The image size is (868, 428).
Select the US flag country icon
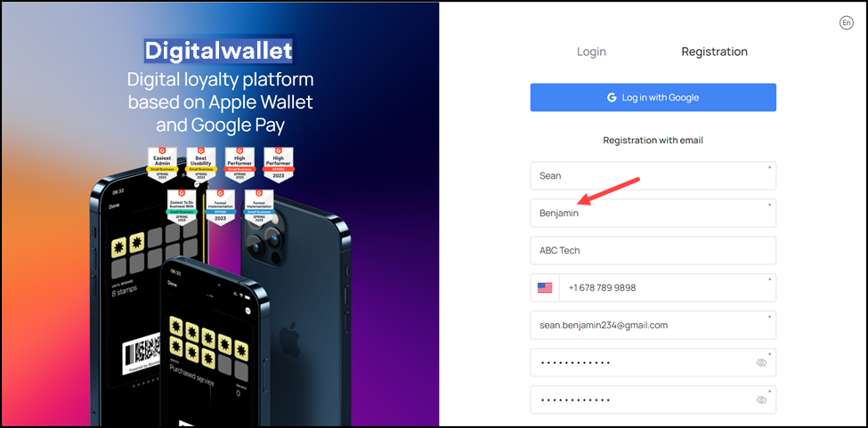(x=545, y=287)
